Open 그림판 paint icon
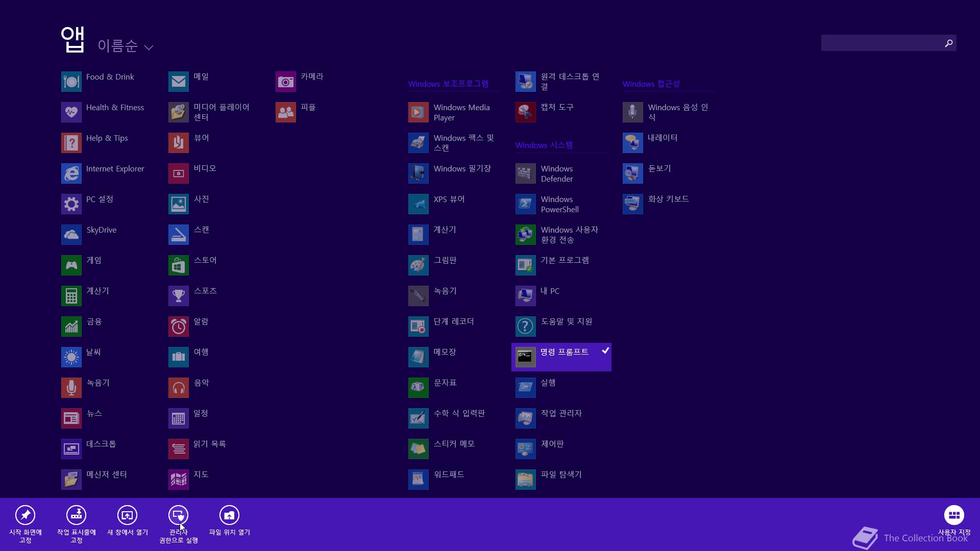This screenshot has height=551, width=980. point(419,265)
